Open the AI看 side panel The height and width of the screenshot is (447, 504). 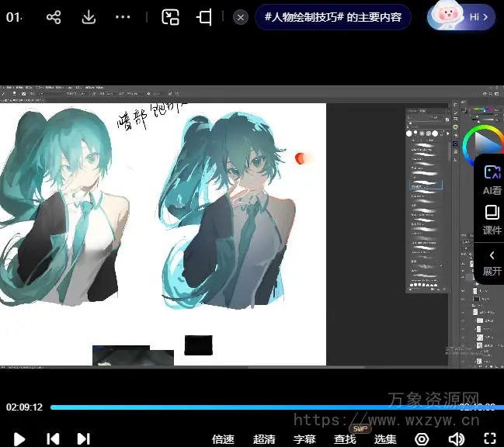492,180
